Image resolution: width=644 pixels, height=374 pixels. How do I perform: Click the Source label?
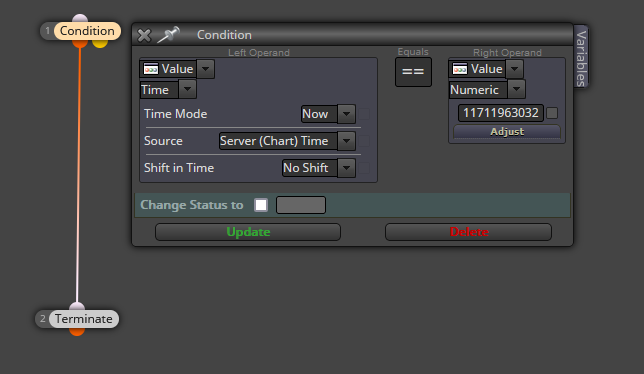click(x=163, y=141)
